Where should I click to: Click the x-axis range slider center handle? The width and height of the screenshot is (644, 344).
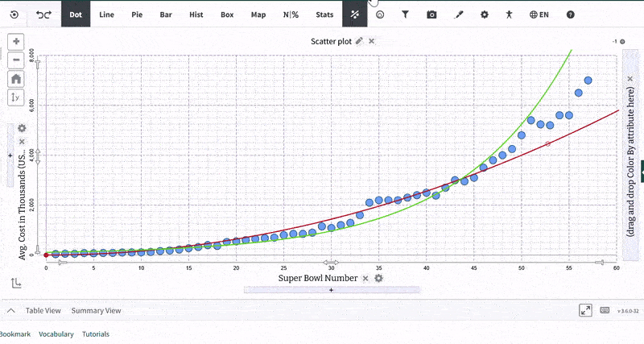click(x=331, y=263)
